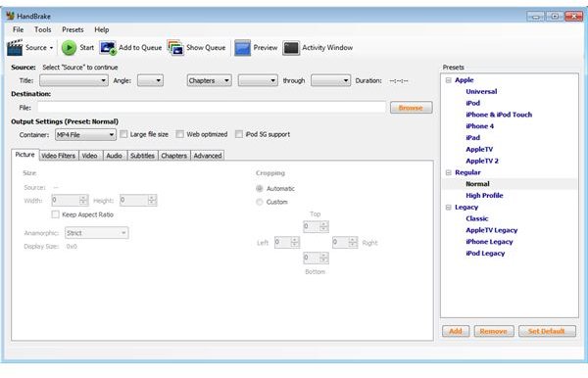
Task: Click the Activity Window terminal icon
Action: coord(291,48)
